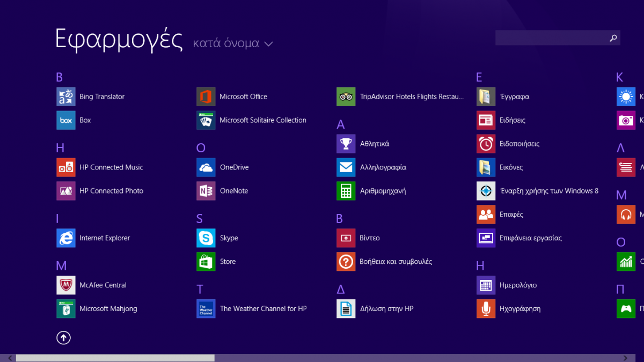Open Επιφάνεια εργασίας desktop icon
644x362 pixels.
(486, 238)
